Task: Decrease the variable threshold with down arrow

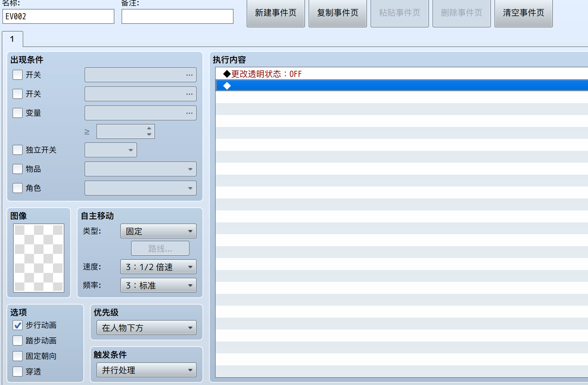Action: [x=149, y=135]
